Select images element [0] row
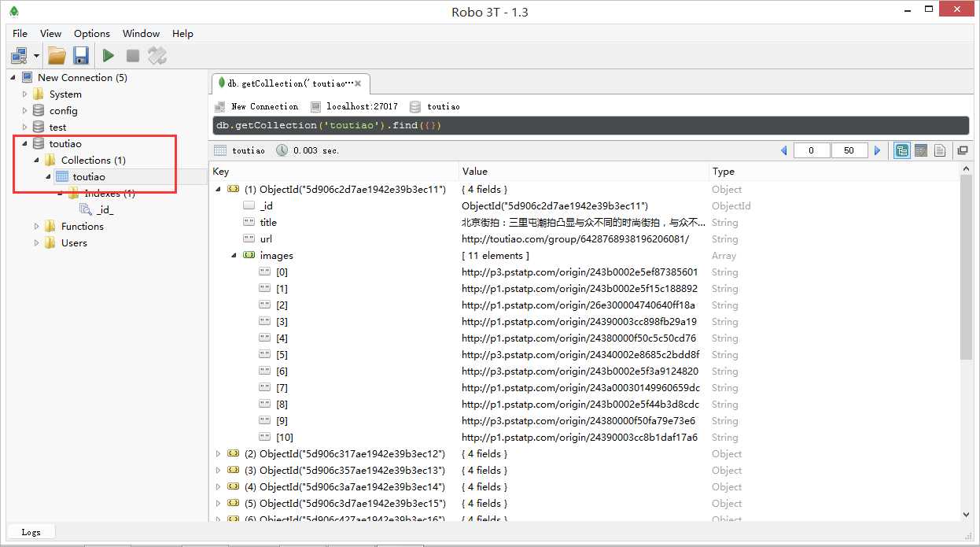 585,272
